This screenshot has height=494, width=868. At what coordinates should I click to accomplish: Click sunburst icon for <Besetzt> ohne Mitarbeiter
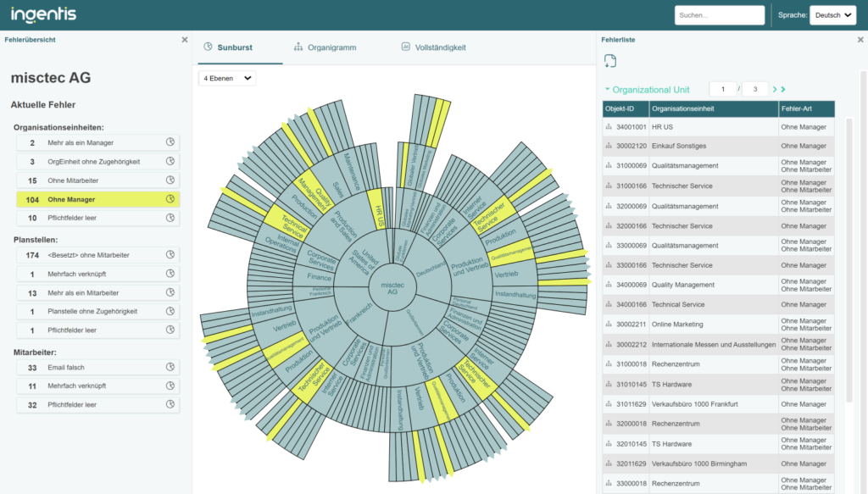(170, 254)
